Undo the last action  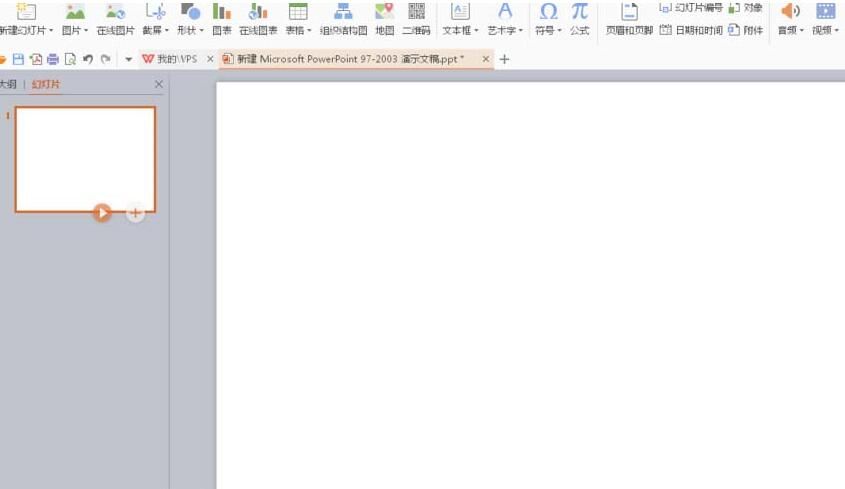coord(88,59)
